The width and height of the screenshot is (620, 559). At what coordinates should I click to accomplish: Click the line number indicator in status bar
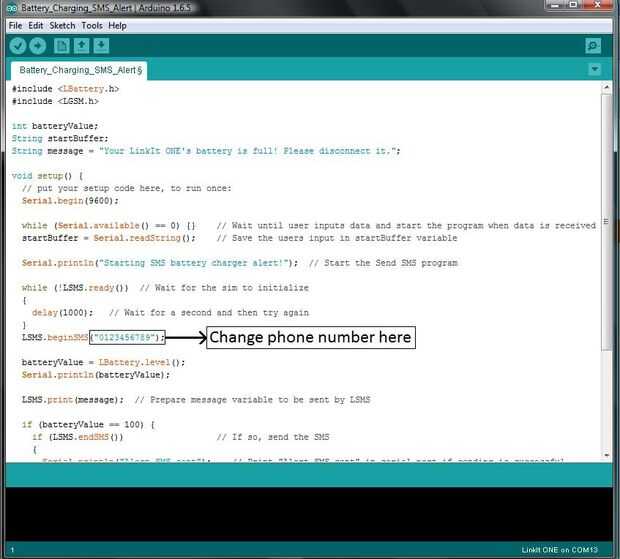click(12, 550)
